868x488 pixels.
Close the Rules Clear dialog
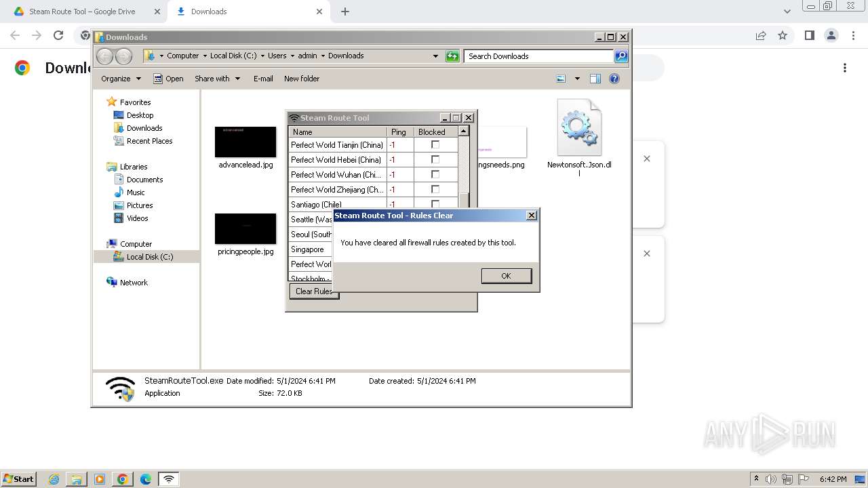pos(532,216)
